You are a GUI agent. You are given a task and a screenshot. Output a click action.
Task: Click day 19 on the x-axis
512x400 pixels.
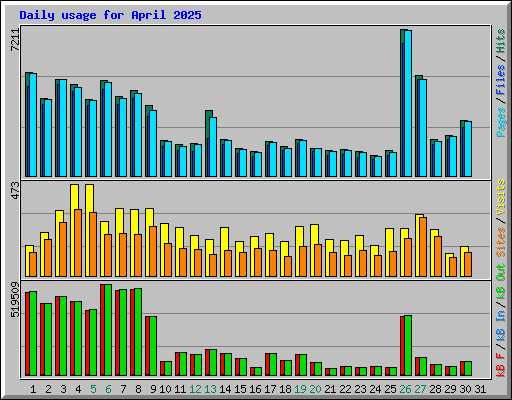[x=300, y=389]
